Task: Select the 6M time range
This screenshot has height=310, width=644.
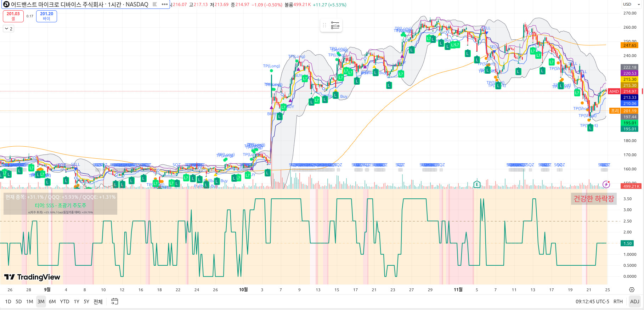Action: coord(52,301)
